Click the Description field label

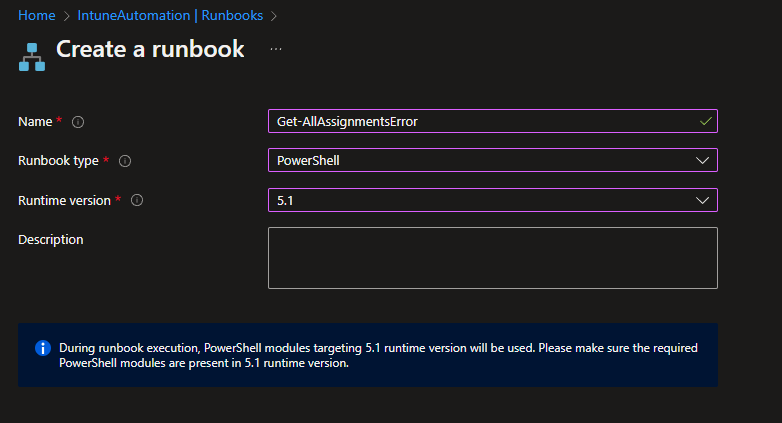(50, 239)
